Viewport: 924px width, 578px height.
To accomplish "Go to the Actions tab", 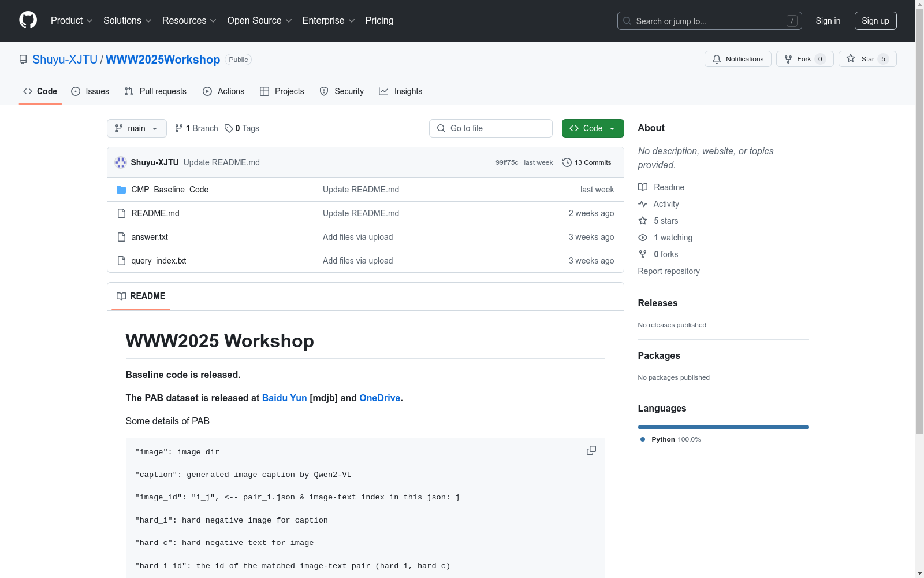I will point(223,91).
